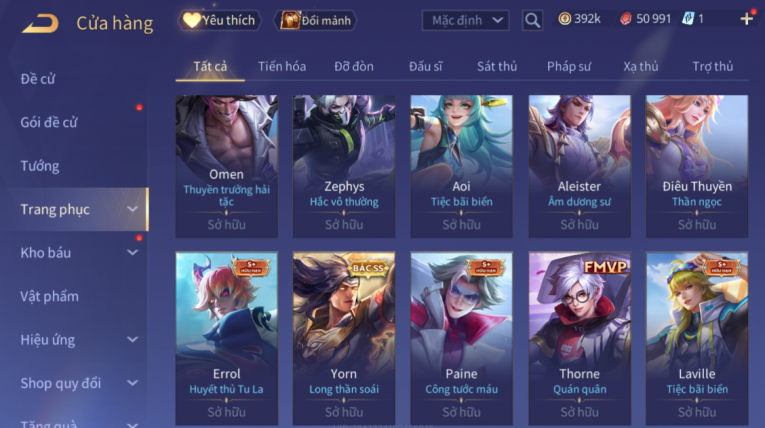Switch to the Tiến hóa tab
Screen dimensions: 765x428
click(282, 66)
